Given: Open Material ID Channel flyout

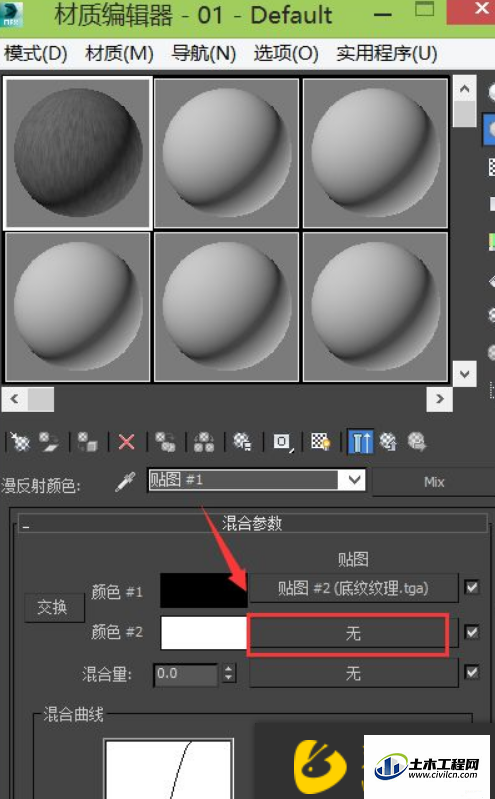Looking at the screenshot, I should 282,441.
